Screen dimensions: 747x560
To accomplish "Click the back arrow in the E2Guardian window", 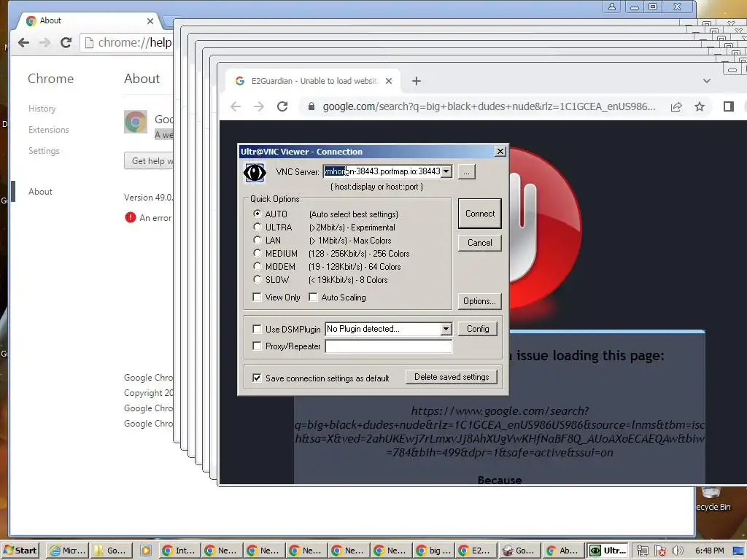I will (236, 106).
